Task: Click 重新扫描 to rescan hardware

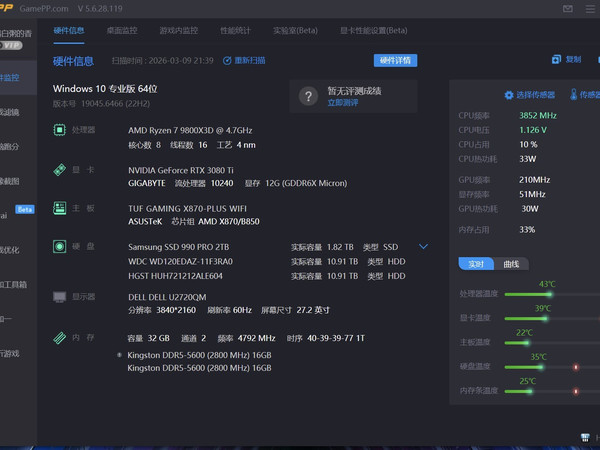Action: [244, 60]
